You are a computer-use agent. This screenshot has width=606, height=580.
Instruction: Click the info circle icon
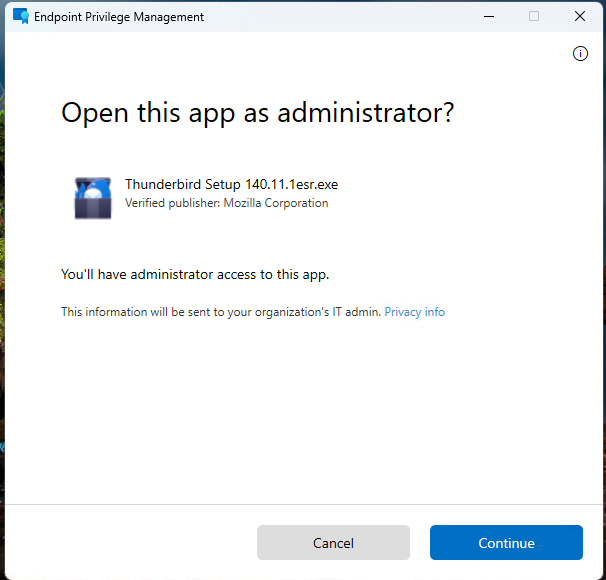(x=580, y=54)
